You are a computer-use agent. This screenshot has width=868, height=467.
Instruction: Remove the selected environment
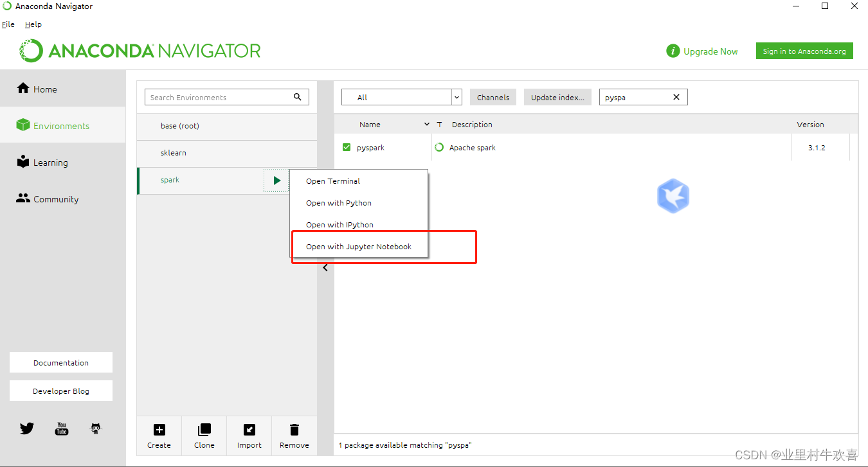(x=294, y=436)
